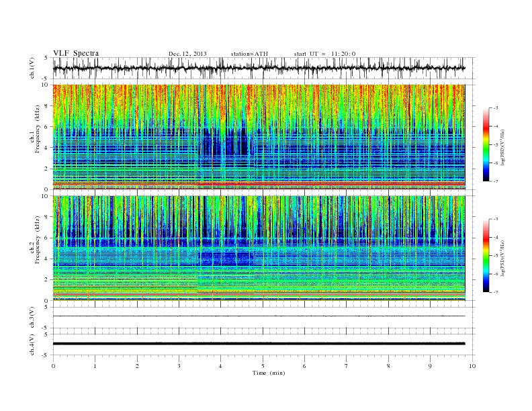Click the "ch.3(V)" axis label
This screenshot has width=532, height=411.
point(32,318)
